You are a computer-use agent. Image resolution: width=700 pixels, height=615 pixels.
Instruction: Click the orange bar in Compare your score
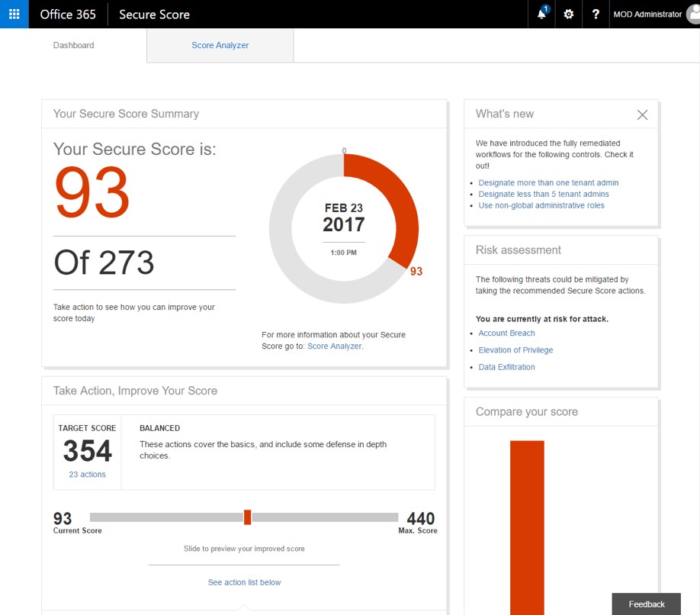[x=527, y=527]
